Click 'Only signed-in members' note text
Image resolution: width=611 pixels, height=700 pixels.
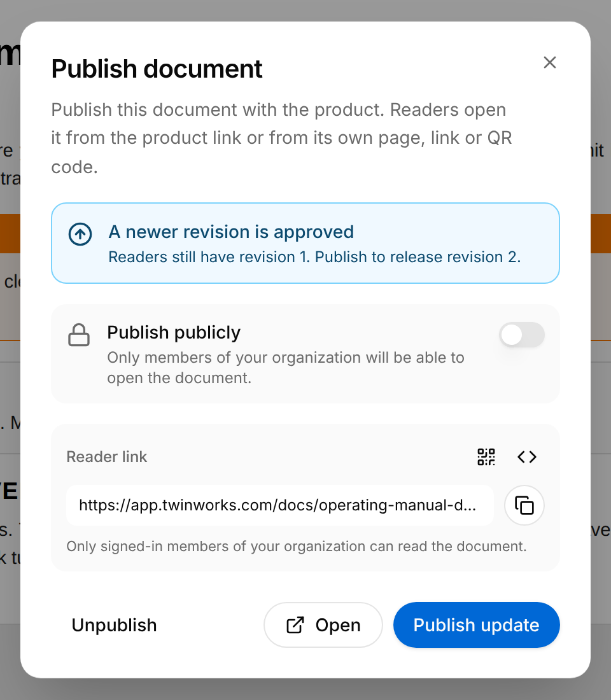click(297, 547)
